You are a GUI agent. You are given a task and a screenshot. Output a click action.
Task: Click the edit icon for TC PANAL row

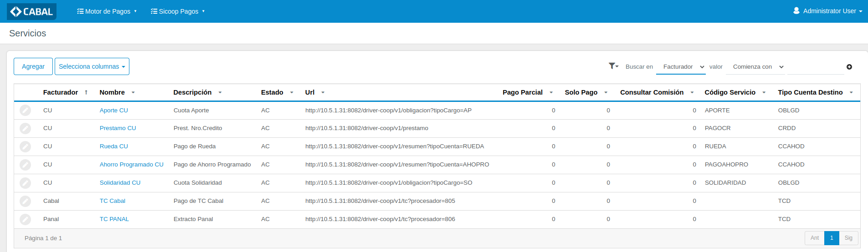(26, 219)
